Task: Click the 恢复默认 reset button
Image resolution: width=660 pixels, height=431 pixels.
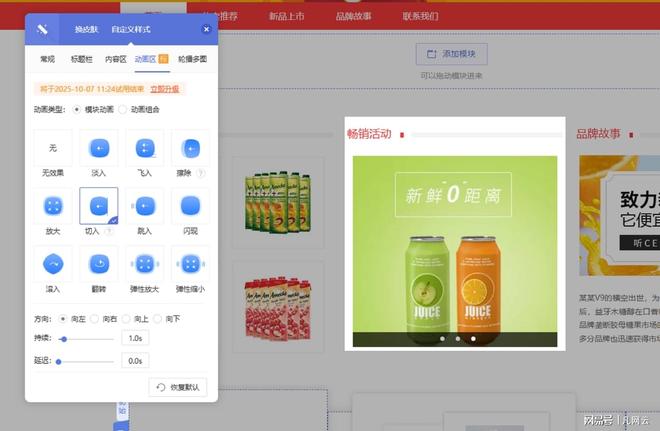Action: click(177, 387)
